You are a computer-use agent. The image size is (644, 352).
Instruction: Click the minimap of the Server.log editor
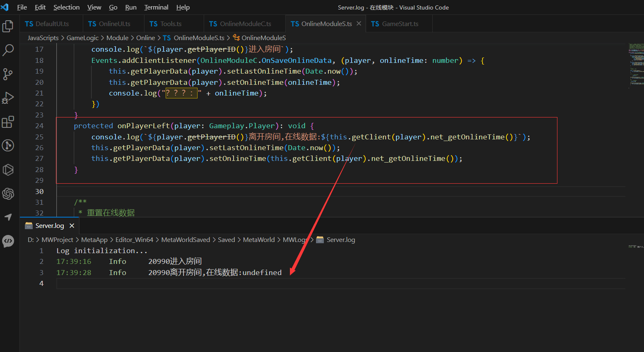click(x=636, y=247)
